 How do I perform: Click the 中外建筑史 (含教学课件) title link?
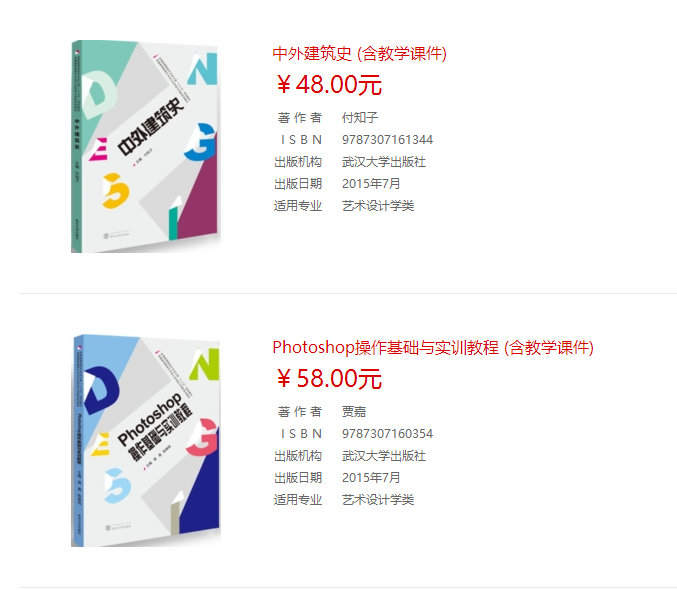359,54
